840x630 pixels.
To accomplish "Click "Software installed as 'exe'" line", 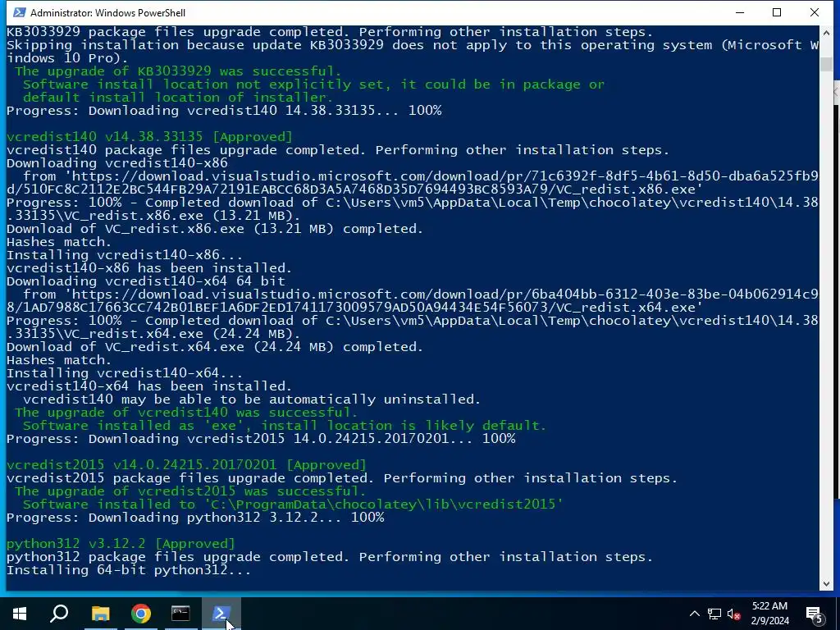I will [x=285, y=426].
